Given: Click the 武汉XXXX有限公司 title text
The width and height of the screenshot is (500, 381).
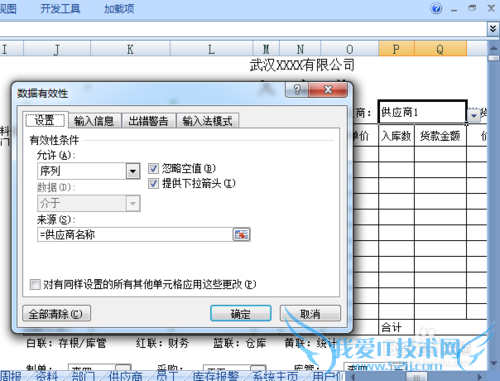Looking at the screenshot, I should click(302, 65).
